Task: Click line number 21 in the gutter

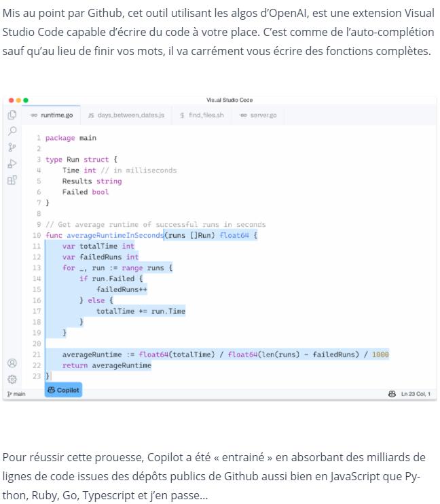Action: pos(37,355)
